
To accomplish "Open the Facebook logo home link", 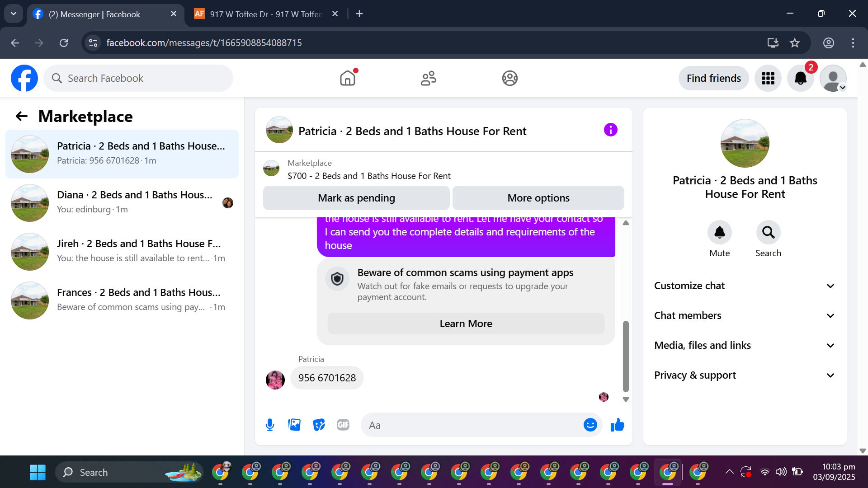I will (24, 78).
